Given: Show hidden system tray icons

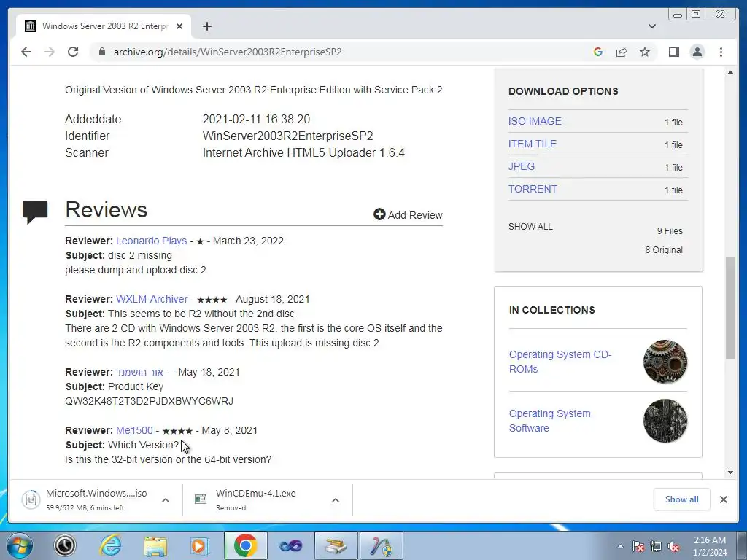Looking at the screenshot, I should [x=620, y=546].
